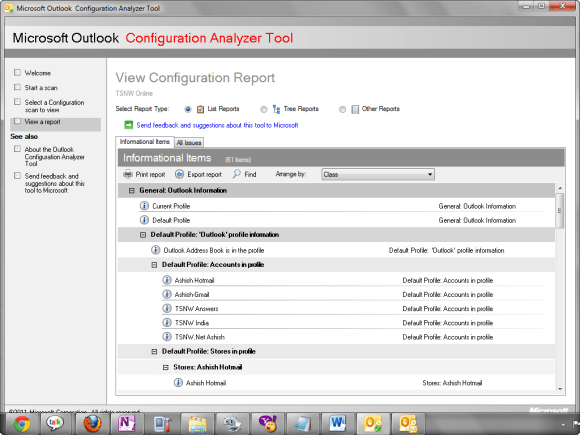This screenshot has width=580, height=435.
Task: Click the Find magnifier icon
Action: pos(237,174)
